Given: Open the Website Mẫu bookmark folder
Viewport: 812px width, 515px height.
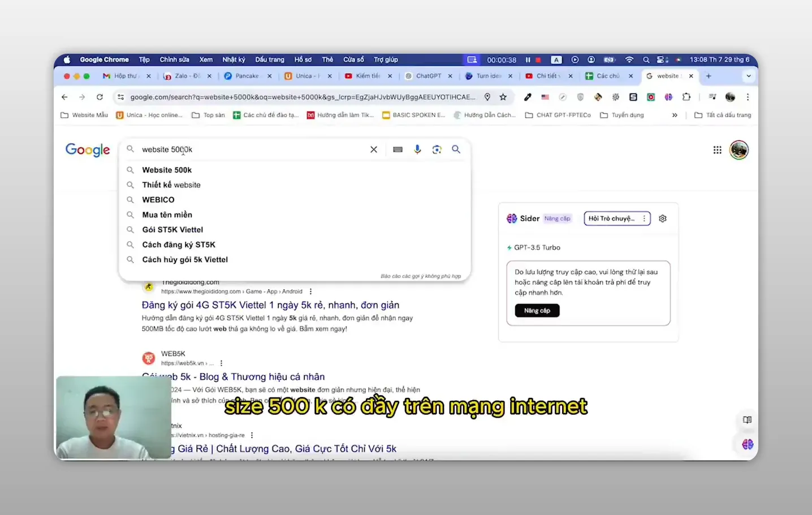Looking at the screenshot, I should click(x=84, y=115).
